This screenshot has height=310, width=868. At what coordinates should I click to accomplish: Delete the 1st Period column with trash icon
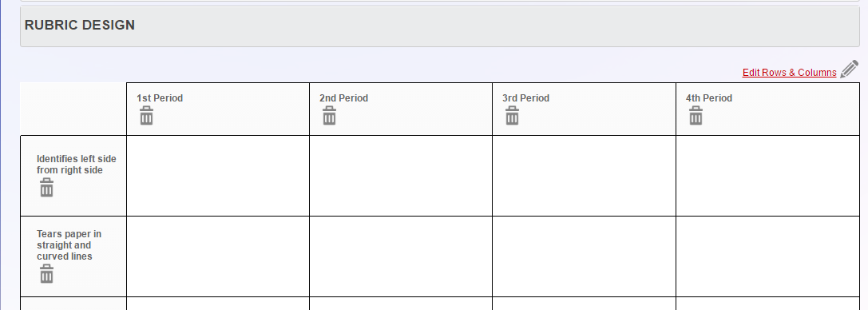(146, 116)
